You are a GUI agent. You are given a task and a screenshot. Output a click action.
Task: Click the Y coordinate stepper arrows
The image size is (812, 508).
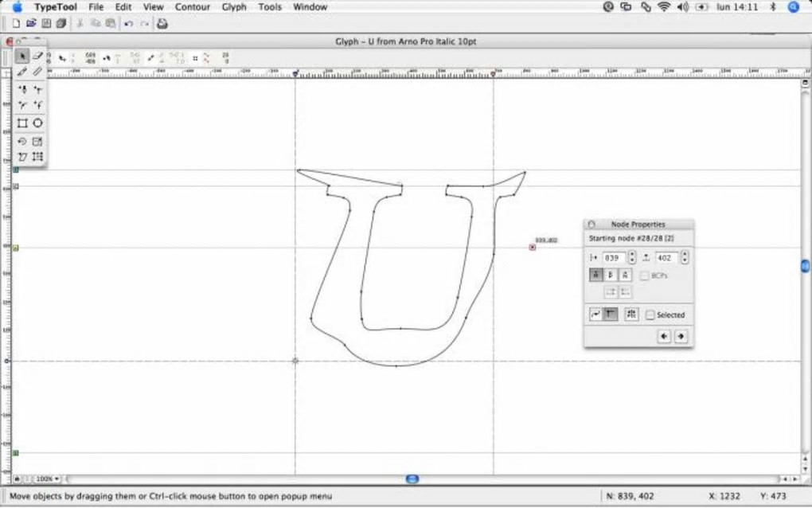tap(685, 258)
